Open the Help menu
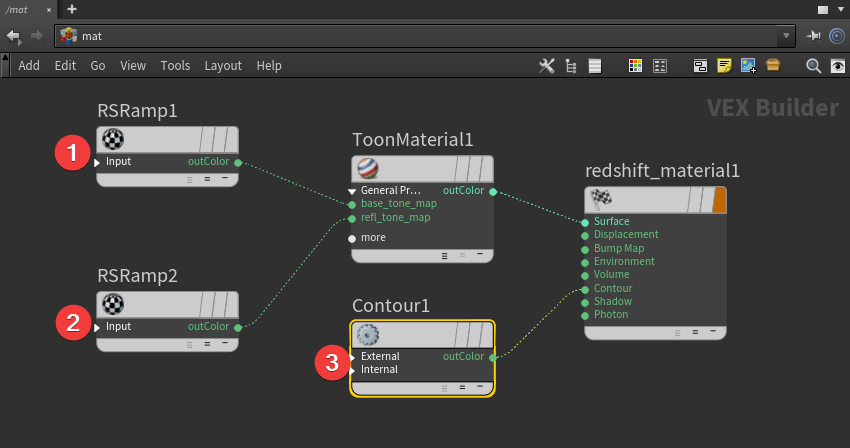850x448 pixels. coord(269,66)
